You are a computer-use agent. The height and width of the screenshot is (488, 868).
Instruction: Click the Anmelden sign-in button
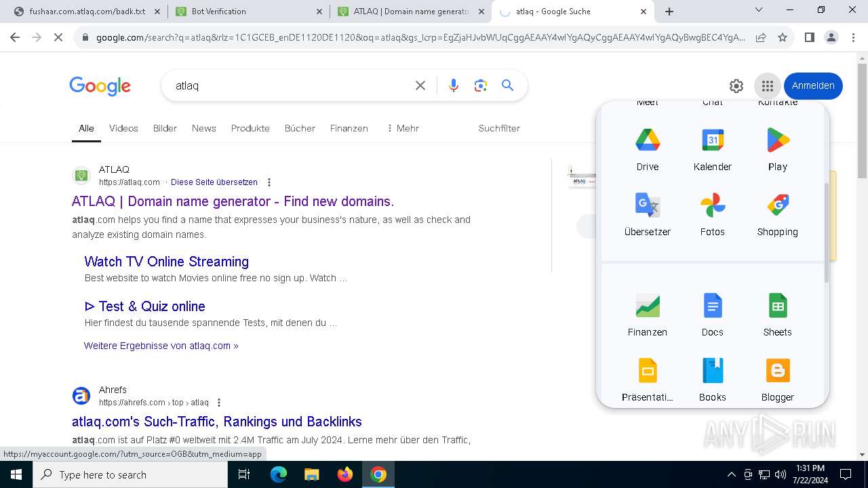click(813, 86)
